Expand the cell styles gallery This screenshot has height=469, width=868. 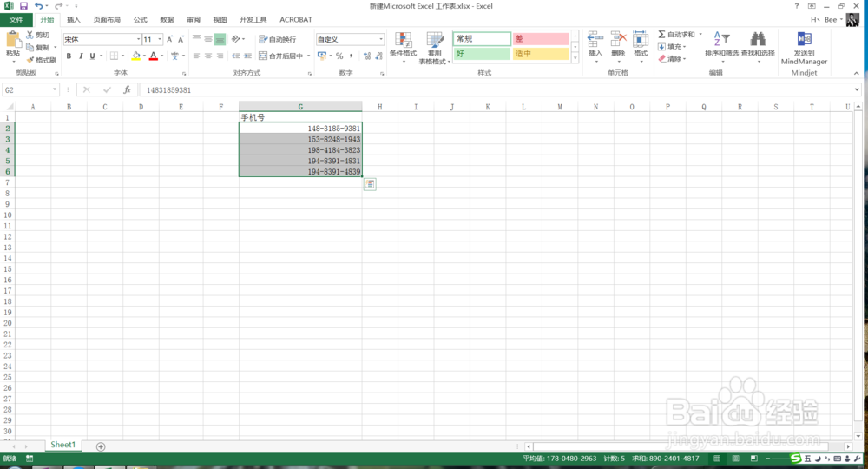[x=575, y=58]
